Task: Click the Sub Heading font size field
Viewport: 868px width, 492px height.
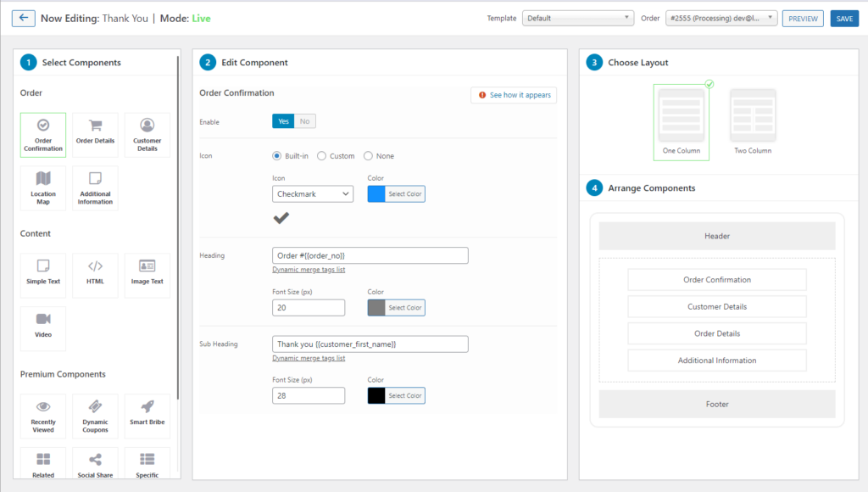Action: tap(309, 395)
